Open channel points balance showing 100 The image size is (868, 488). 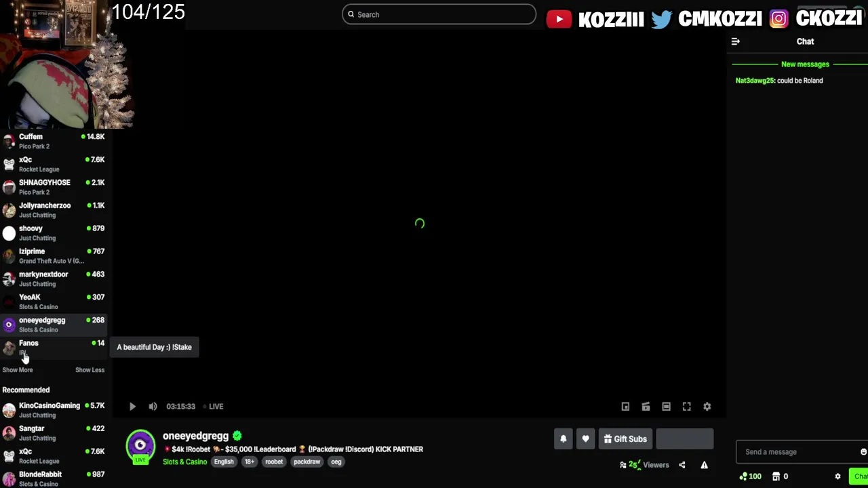(751, 476)
